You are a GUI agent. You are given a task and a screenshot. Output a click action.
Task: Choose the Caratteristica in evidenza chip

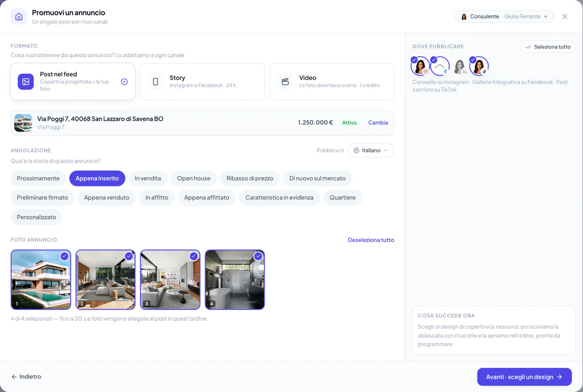pos(279,197)
